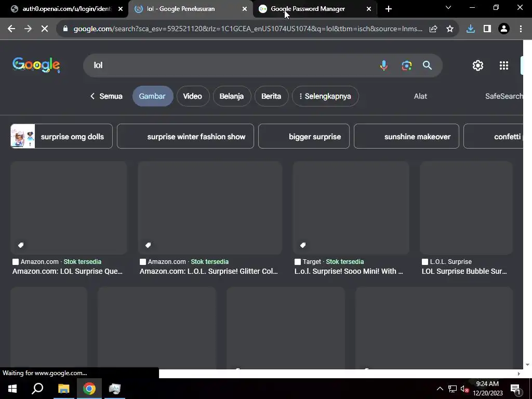Viewport: 532px width, 399px height.
Task: Open LOL Surprise Bubble Sur... link
Action: [x=464, y=271]
